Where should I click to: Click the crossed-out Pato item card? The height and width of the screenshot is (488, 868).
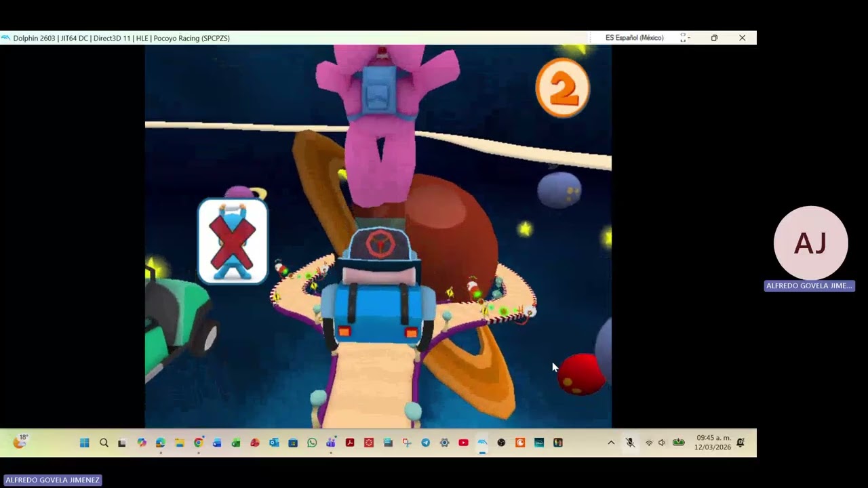(233, 241)
